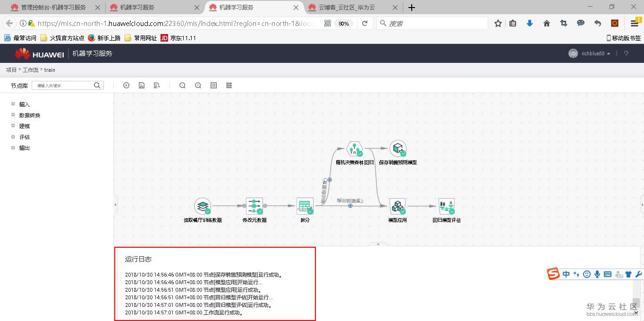Save the workflow using the disk icon
This screenshot has width=644, height=321.
[x=141, y=86]
